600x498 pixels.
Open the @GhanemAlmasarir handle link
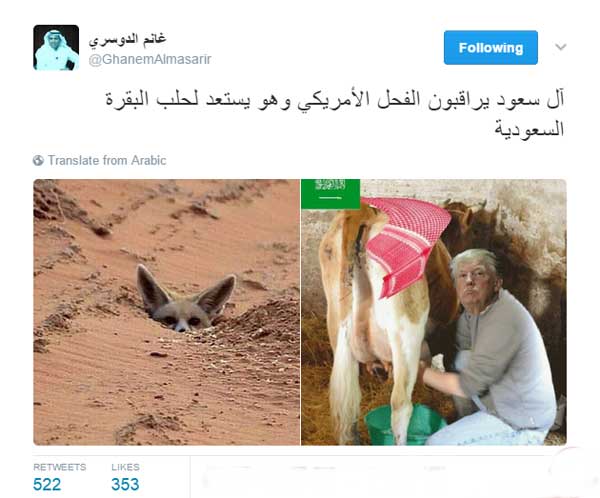(x=150, y=59)
